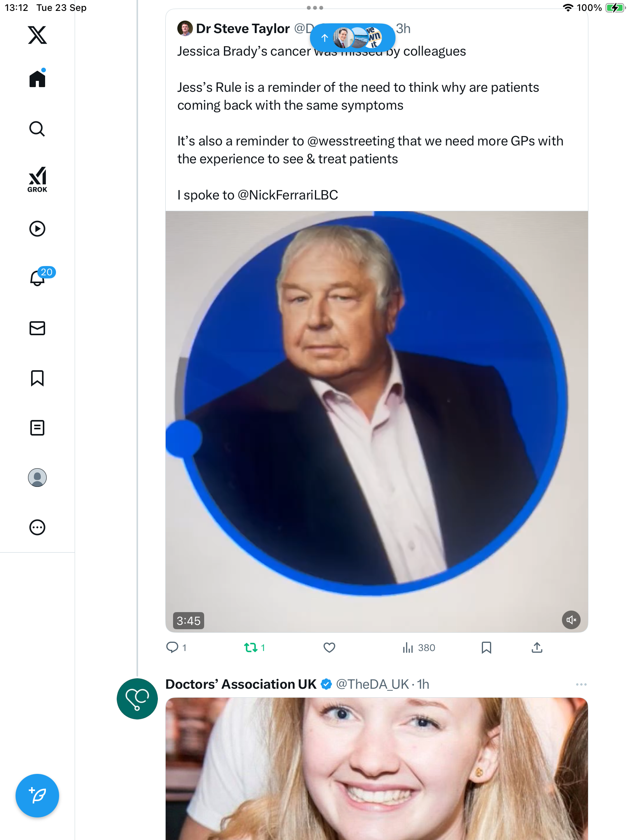The image size is (630, 840).
Task: Open options menu on Doctors' Association post
Action: [581, 684]
